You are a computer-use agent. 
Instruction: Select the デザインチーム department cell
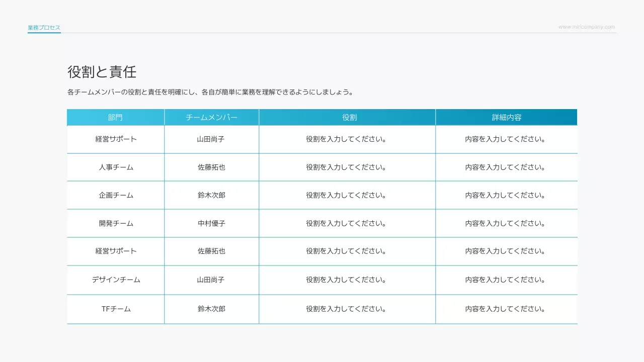(x=115, y=280)
